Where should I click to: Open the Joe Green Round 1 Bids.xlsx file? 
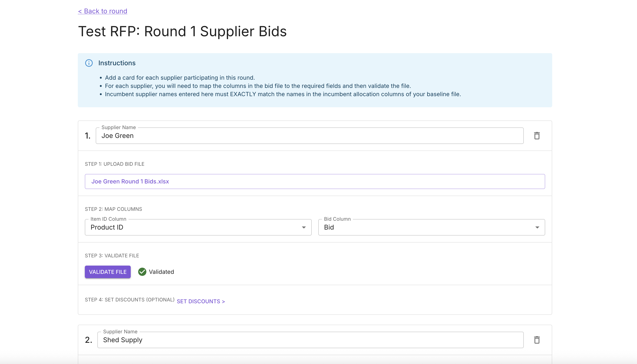pos(315,182)
